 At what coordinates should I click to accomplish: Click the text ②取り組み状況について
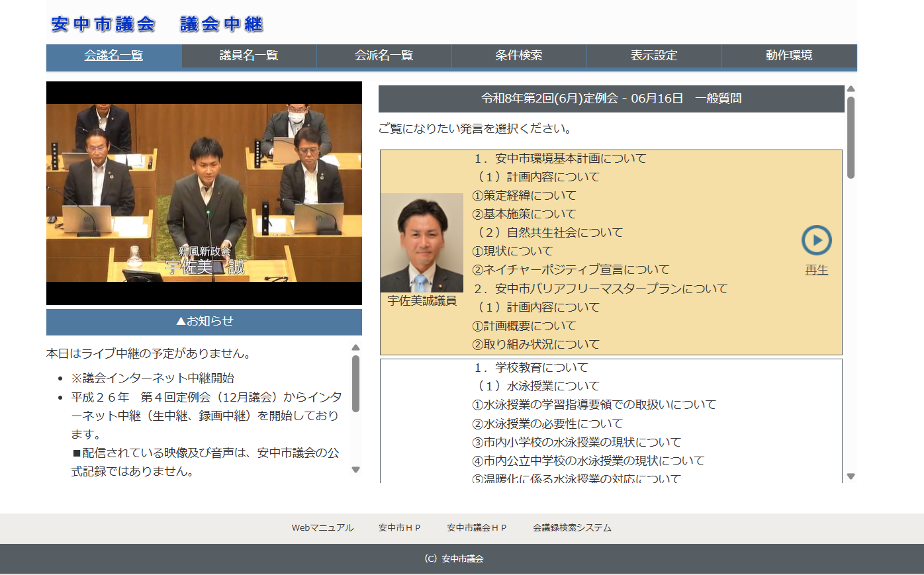[x=535, y=345]
